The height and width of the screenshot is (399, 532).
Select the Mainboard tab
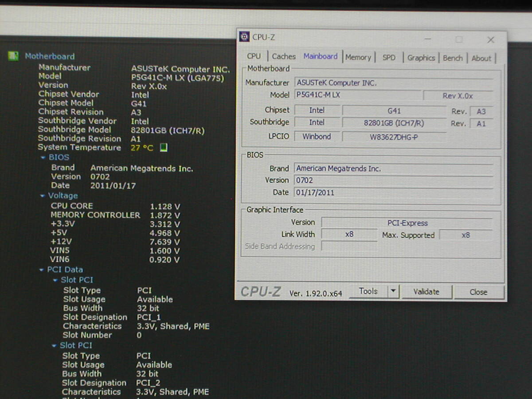point(321,56)
